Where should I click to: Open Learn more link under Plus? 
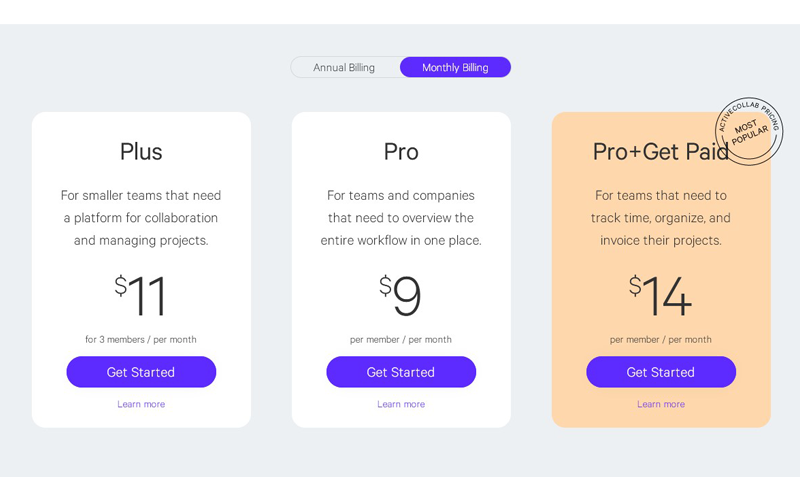pos(141,404)
